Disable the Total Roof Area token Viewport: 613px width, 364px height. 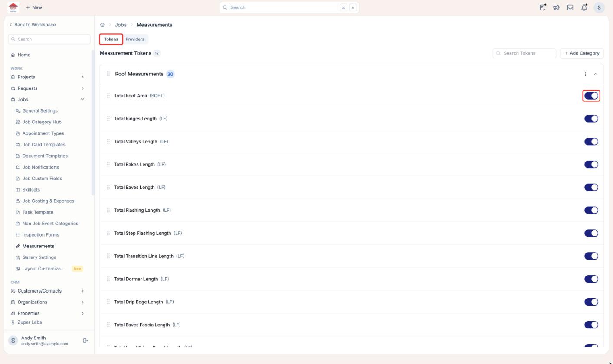click(591, 96)
